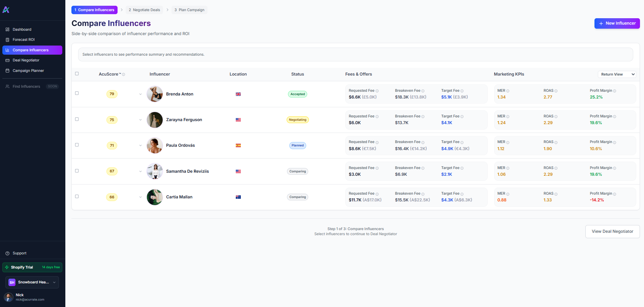The width and height of the screenshot is (644, 307).
Task: Click the New Influencer button
Action: click(617, 23)
